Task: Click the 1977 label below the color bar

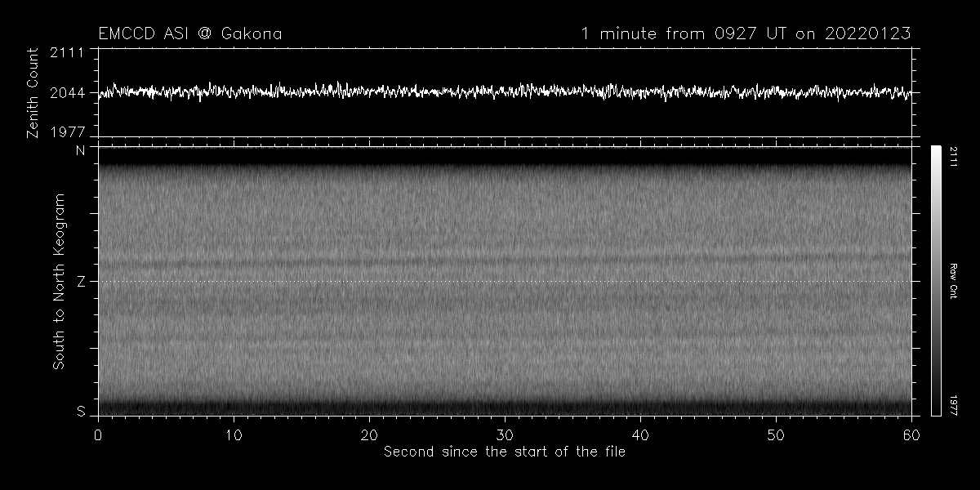Action: point(953,407)
